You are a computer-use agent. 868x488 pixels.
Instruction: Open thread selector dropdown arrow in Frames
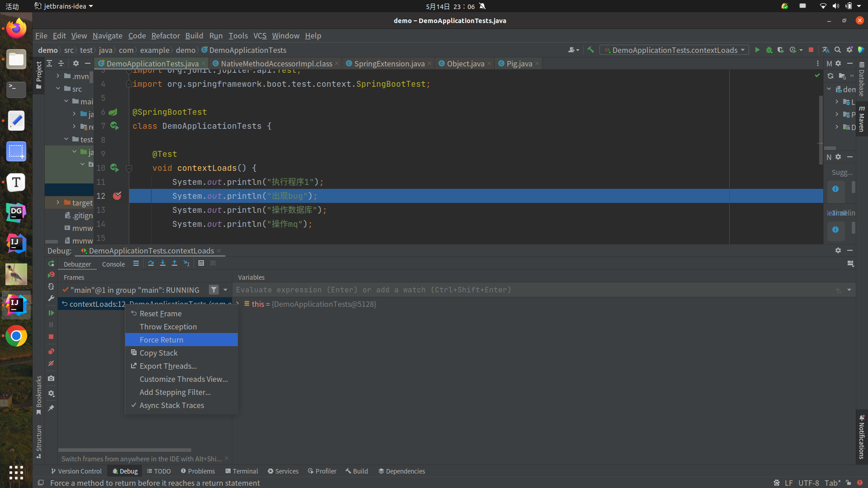point(225,290)
